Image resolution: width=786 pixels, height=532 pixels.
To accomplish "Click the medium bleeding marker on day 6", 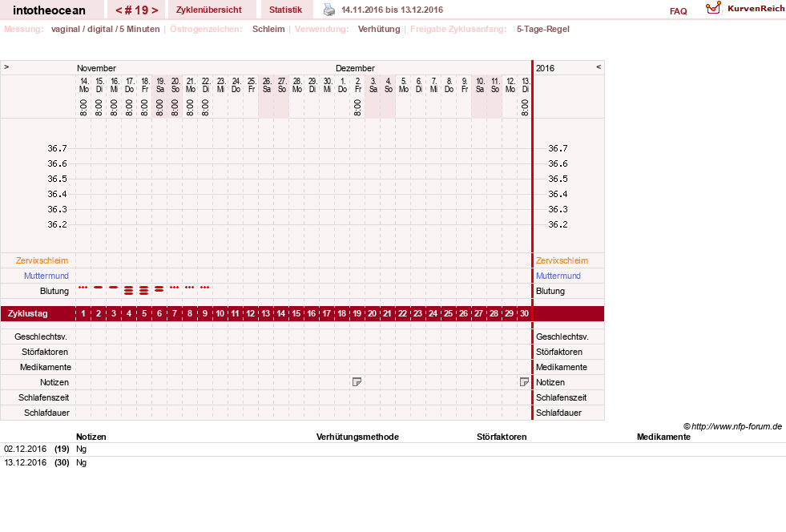I will tap(159, 288).
